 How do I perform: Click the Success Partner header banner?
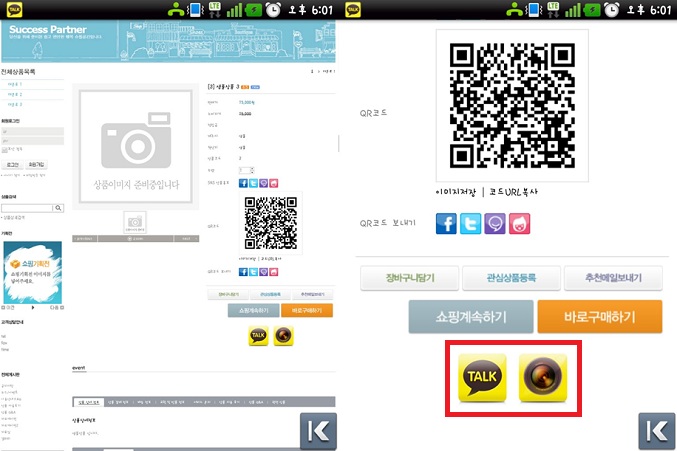(168, 42)
